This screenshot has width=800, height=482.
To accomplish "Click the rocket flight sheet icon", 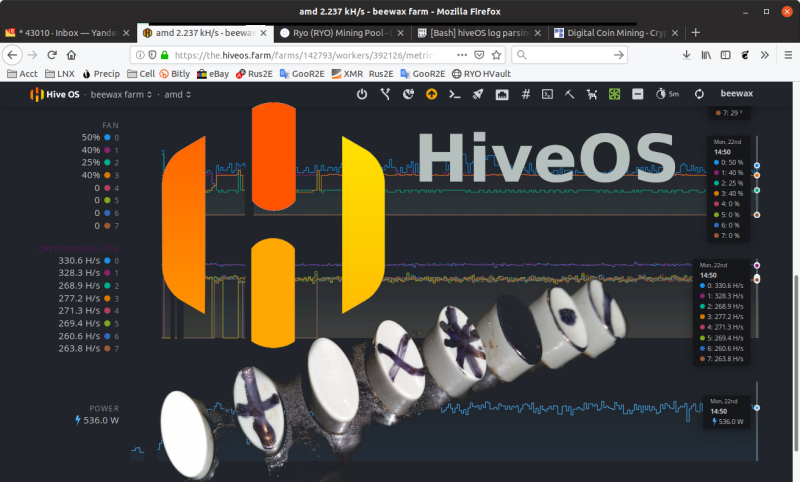I will [478, 94].
